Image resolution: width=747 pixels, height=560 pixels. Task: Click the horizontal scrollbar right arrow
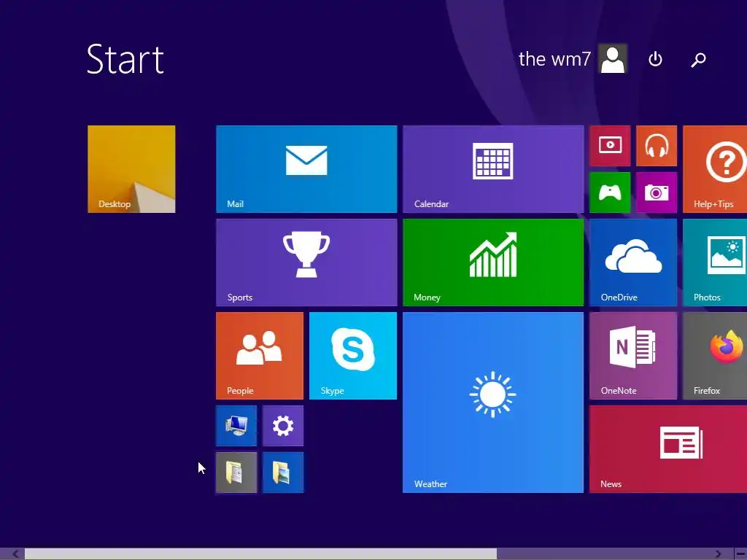719,554
